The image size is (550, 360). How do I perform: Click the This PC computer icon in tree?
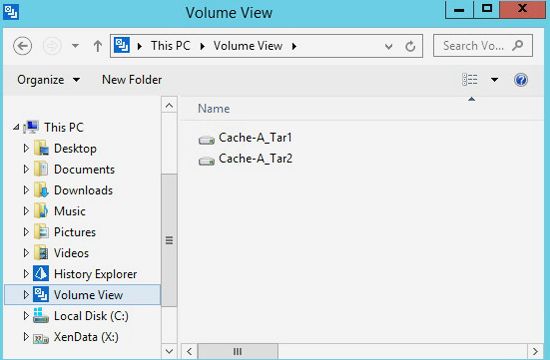tap(31, 127)
